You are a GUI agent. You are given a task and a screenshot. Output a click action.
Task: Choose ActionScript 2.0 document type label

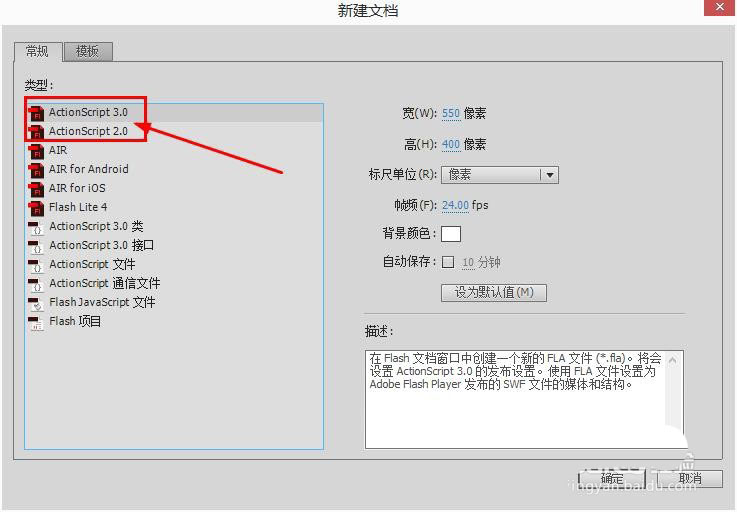88,131
